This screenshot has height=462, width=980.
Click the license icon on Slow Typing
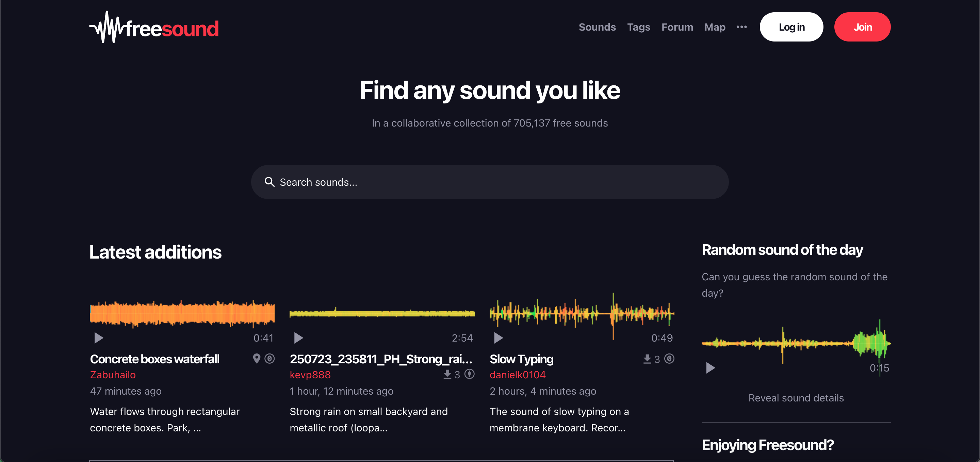(x=669, y=359)
